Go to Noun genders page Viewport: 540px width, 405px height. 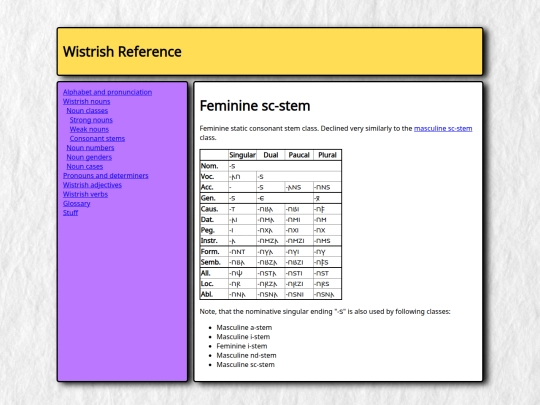click(89, 157)
